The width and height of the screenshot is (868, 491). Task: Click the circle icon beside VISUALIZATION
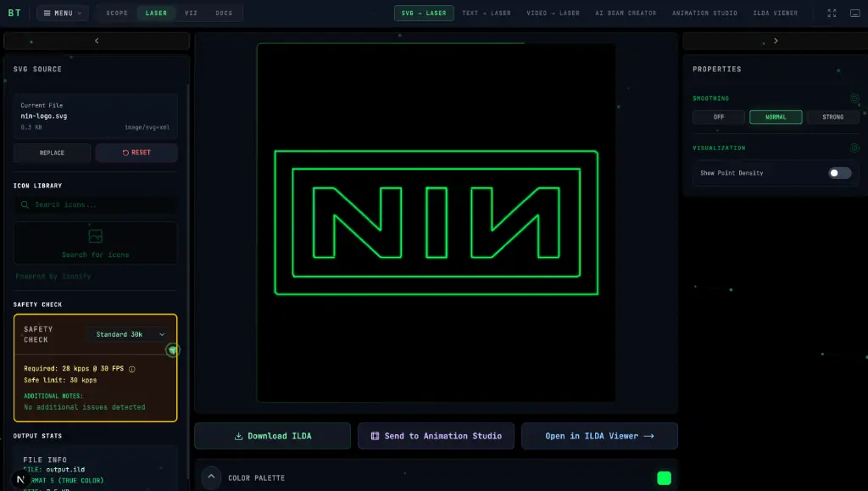tap(854, 148)
